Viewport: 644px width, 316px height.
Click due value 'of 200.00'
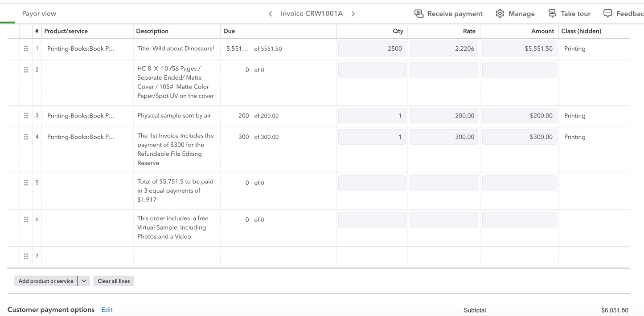click(x=267, y=116)
